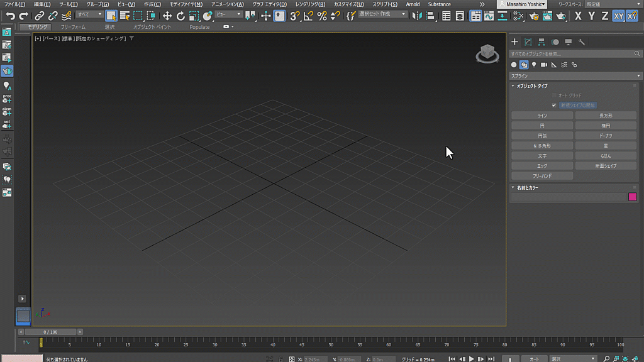
Task: Open the モディファイヤ(M) menu
Action: click(x=186, y=4)
